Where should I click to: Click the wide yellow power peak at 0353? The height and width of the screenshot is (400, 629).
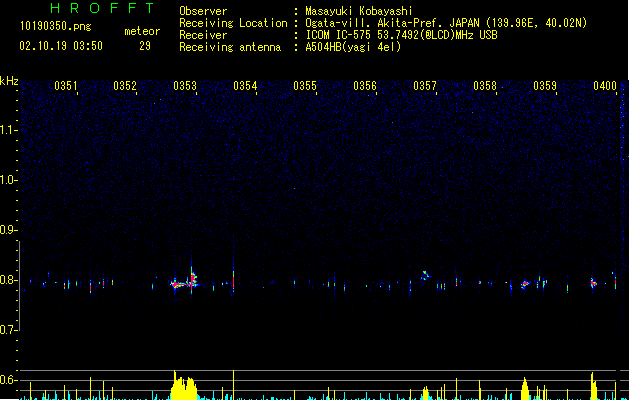[184, 385]
